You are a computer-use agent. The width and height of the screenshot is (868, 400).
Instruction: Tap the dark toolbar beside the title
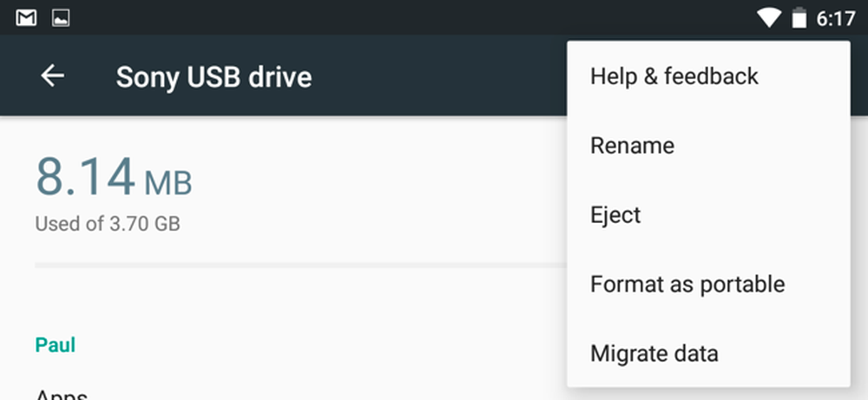click(x=437, y=75)
